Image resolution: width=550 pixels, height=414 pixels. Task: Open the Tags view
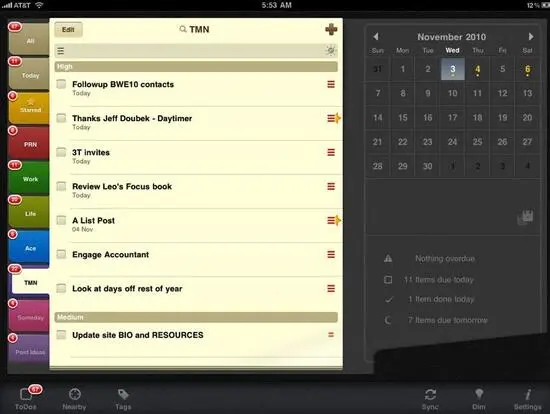pyautogui.click(x=123, y=399)
